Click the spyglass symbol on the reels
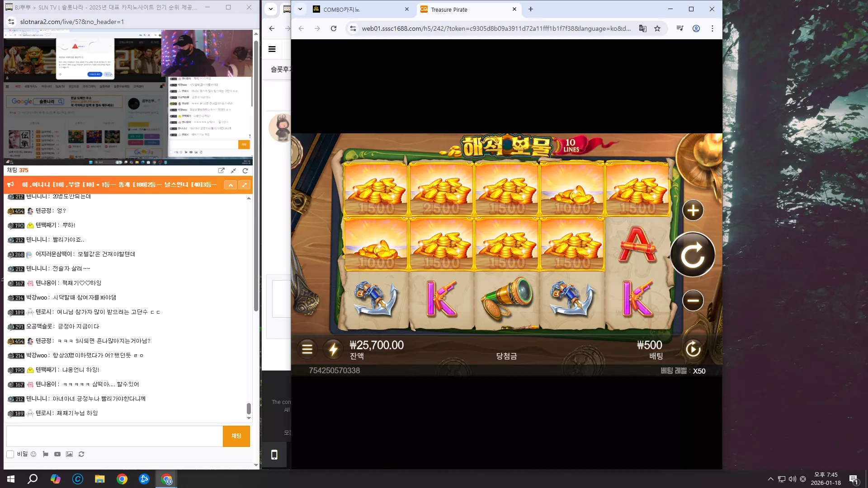Image resolution: width=868 pixels, height=488 pixels. tap(507, 298)
